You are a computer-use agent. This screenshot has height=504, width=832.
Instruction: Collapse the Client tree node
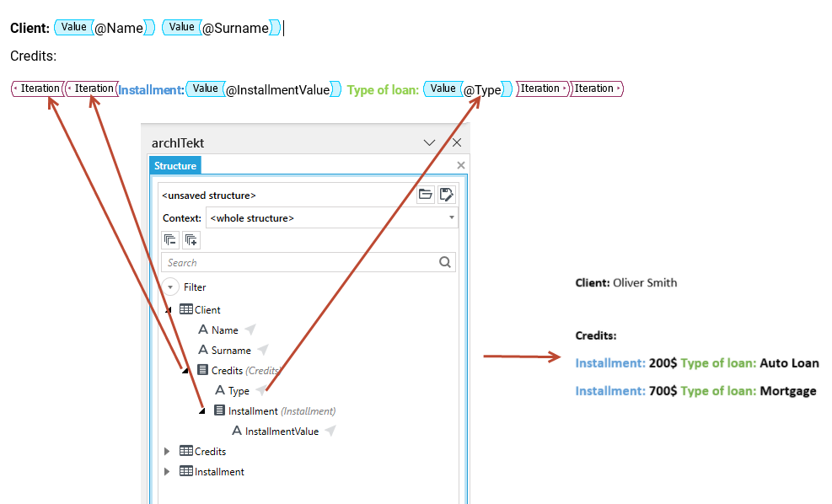[x=169, y=310]
